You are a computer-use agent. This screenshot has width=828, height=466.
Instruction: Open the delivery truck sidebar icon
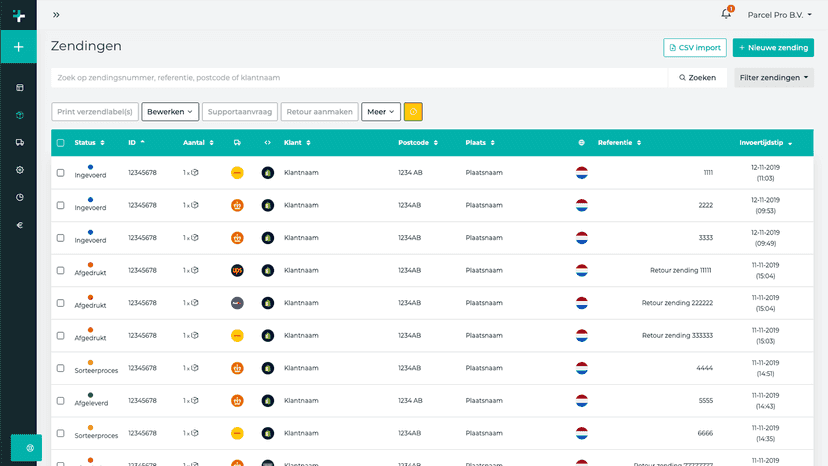tap(20, 143)
